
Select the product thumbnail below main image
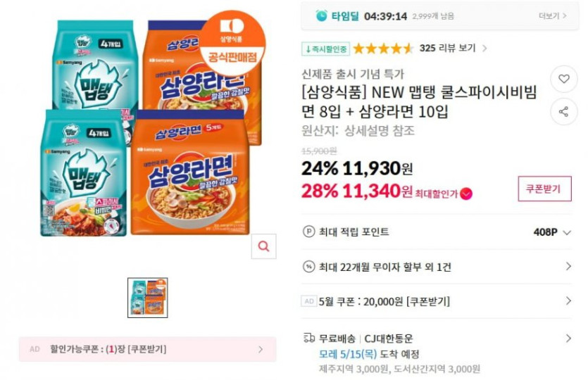(x=148, y=298)
